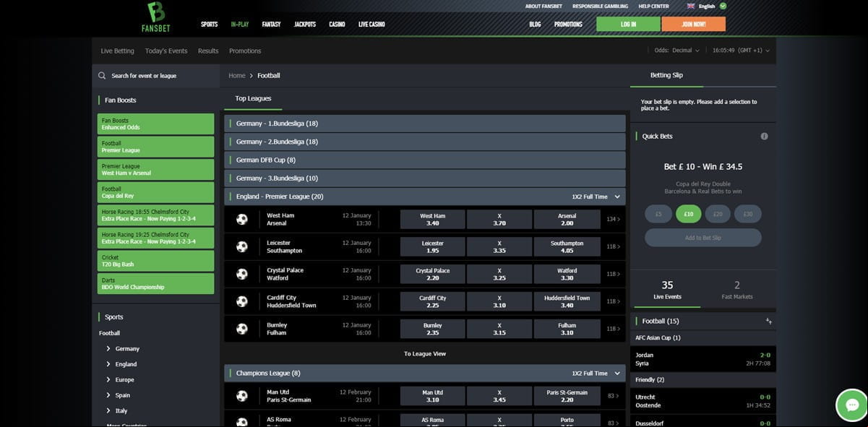
Task: Click Home in the breadcrumb
Action: click(x=237, y=76)
